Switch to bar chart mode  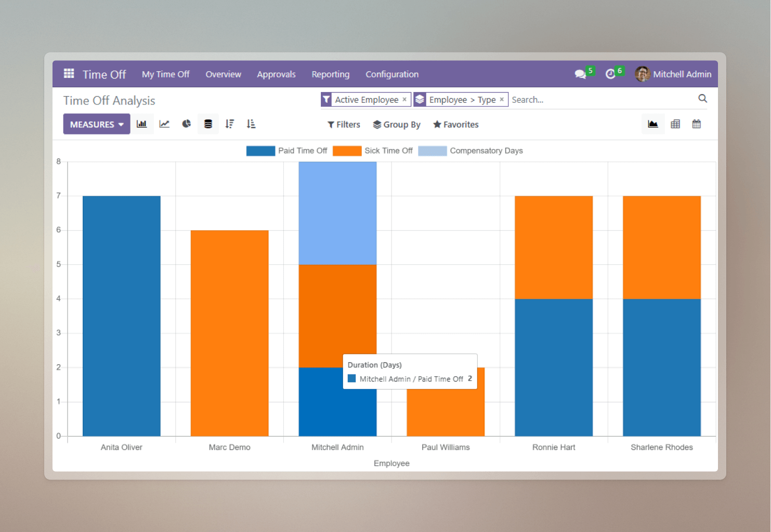[x=141, y=124]
